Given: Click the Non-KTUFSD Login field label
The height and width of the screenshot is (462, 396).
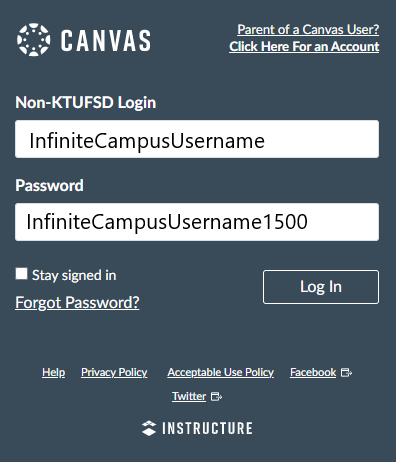Looking at the screenshot, I should tap(86, 103).
